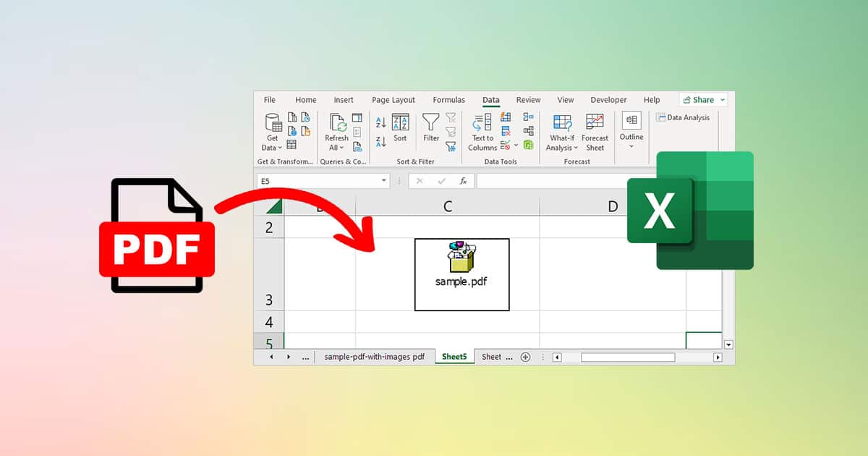Open the Filter tool
868x456 pixels.
click(x=430, y=126)
